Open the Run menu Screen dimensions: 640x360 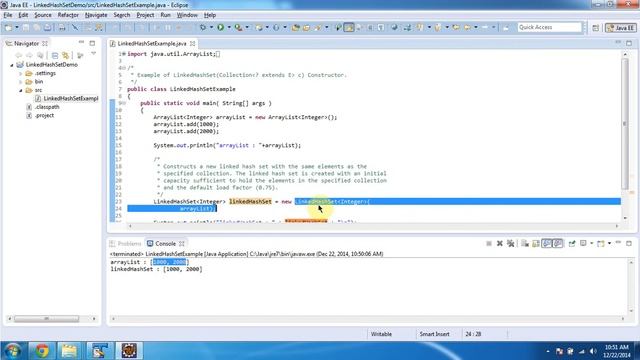pyautogui.click(x=165, y=15)
